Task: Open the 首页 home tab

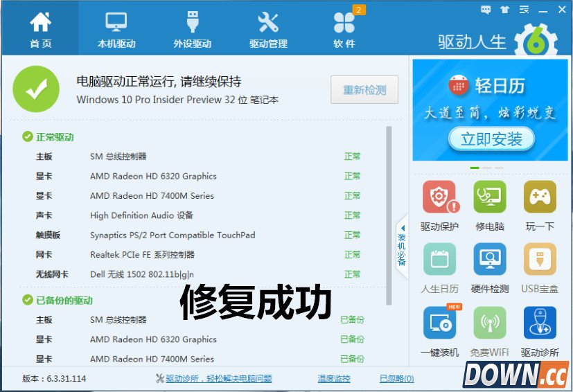Action: point(40,29)
